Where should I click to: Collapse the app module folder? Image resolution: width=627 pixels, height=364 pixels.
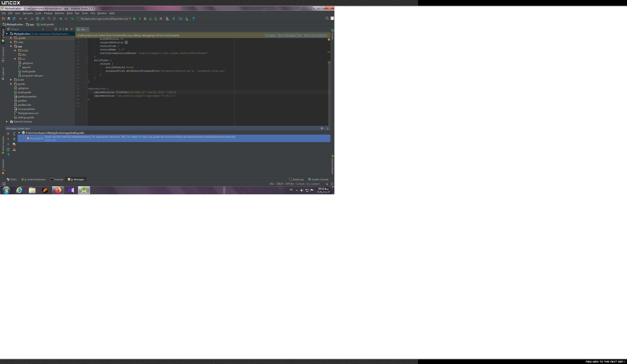coord(11,46)
